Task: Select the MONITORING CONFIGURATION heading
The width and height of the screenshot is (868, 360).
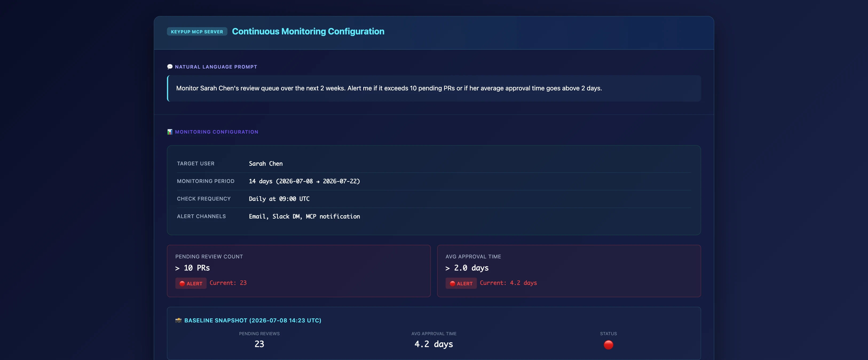Action: point(217,132)
